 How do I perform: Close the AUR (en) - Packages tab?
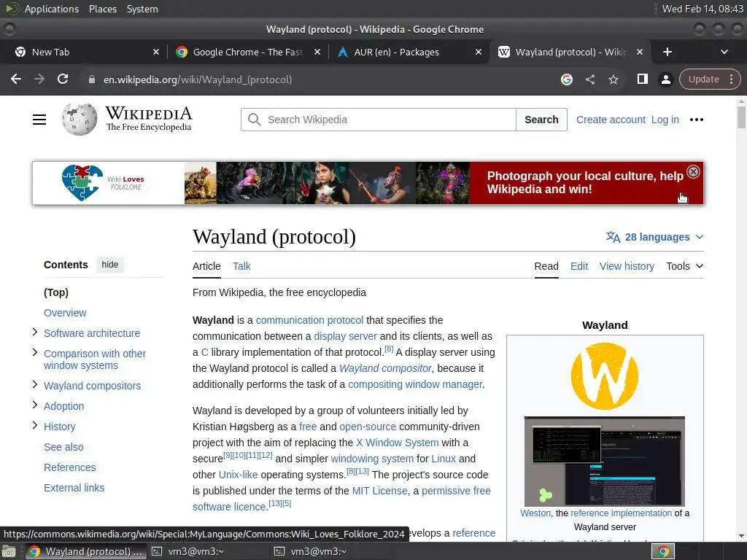(479, 52)
